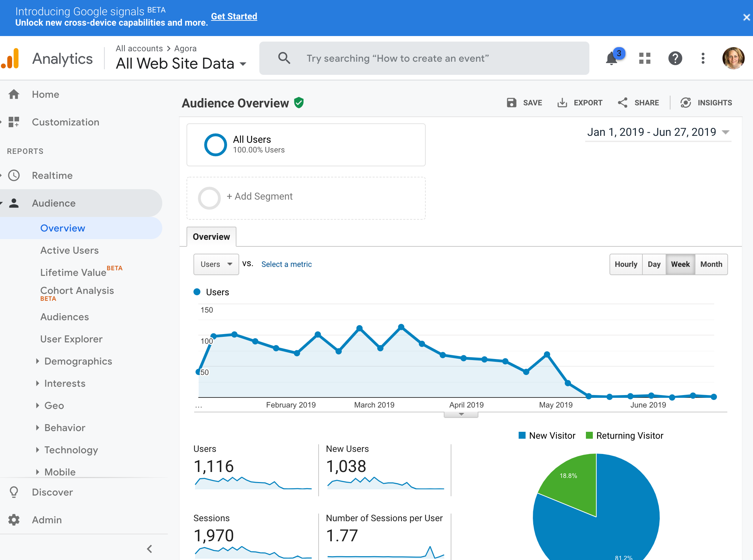Click the Discover lightbulb icon
Viewport: 753px width, 560px height.
pos(14,492)
